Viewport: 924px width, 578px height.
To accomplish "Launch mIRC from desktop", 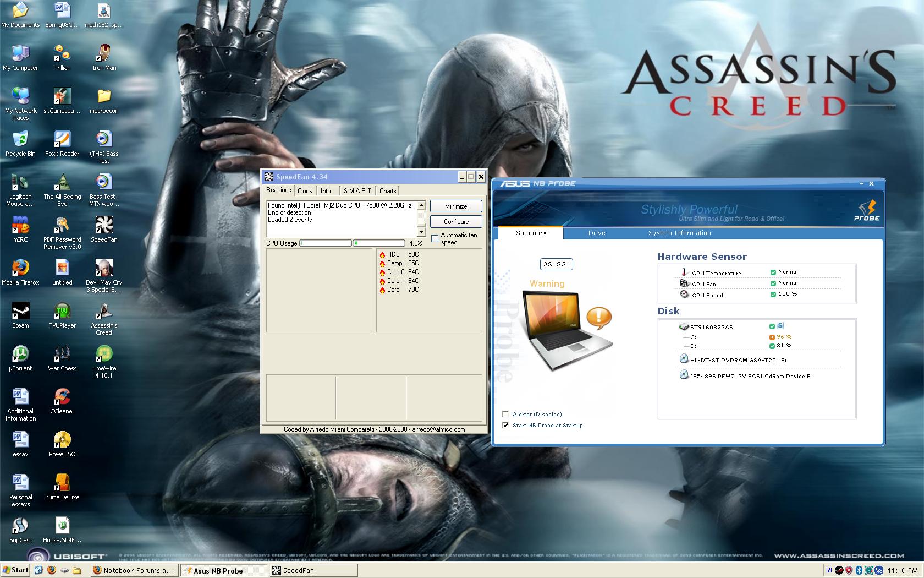I will click(20, 230).
